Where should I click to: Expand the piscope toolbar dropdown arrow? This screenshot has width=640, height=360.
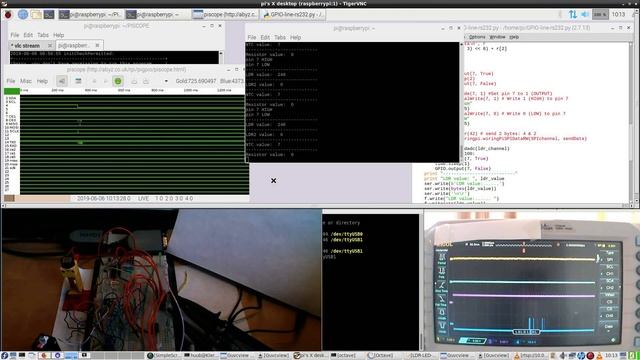(x=166, y=81)
